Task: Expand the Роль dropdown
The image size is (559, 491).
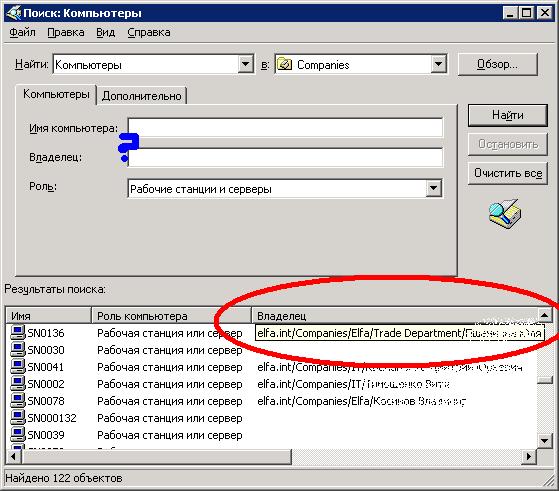Action: [x=434, y=188]
